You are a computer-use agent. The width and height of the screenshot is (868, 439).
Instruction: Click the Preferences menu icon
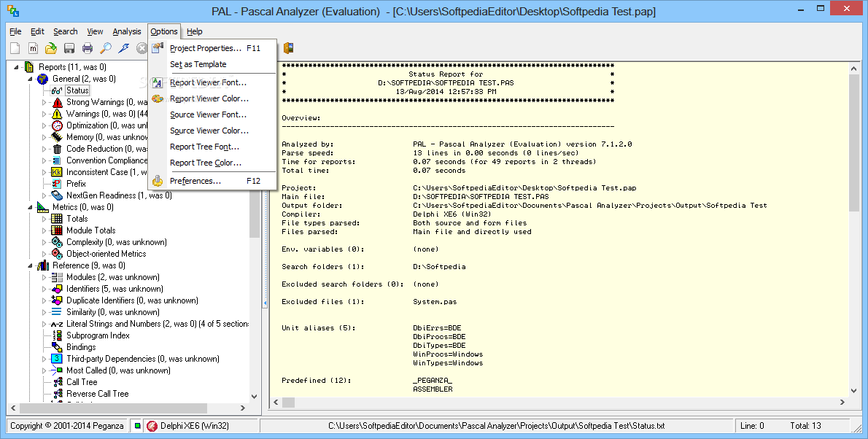coord(158,180)
